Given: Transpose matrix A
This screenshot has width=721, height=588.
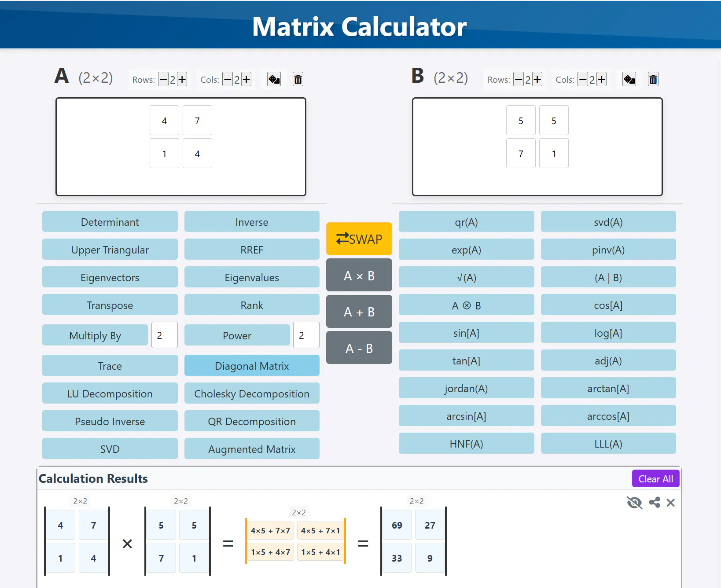Looking at the screenshot, I should click(110, 305).
